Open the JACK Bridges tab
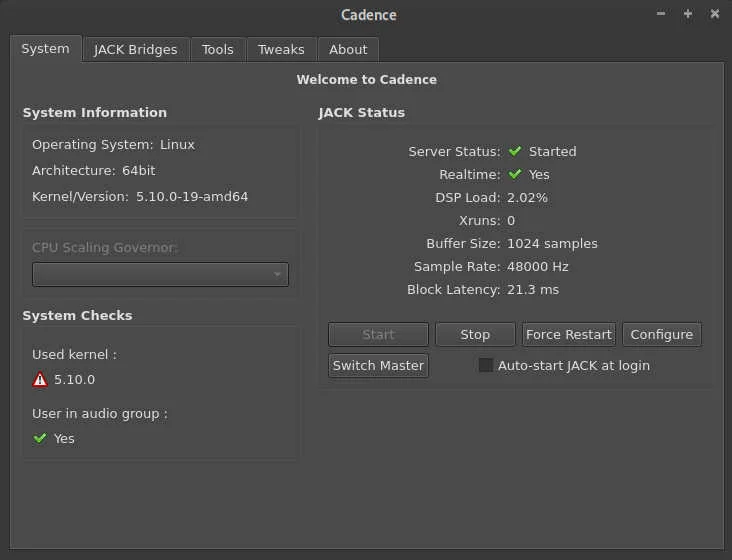This screenshot has width=732, height=560. [135, 49]
